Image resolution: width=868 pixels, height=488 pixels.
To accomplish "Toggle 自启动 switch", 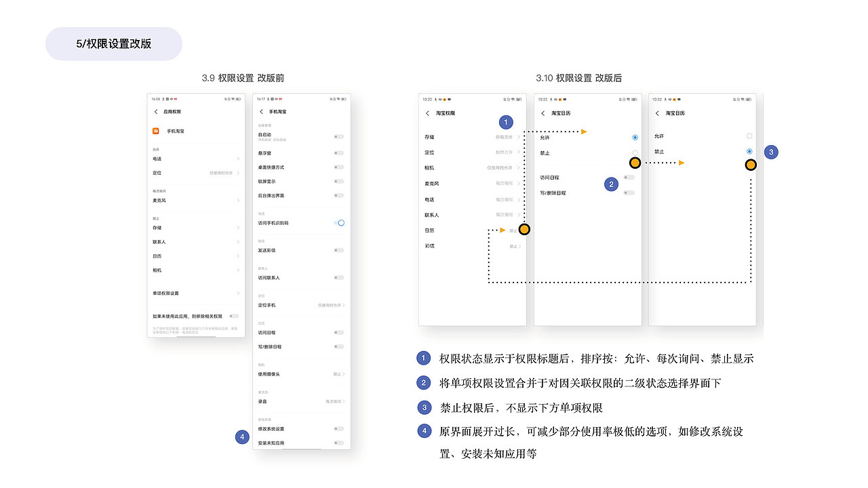I will (339, 136).
